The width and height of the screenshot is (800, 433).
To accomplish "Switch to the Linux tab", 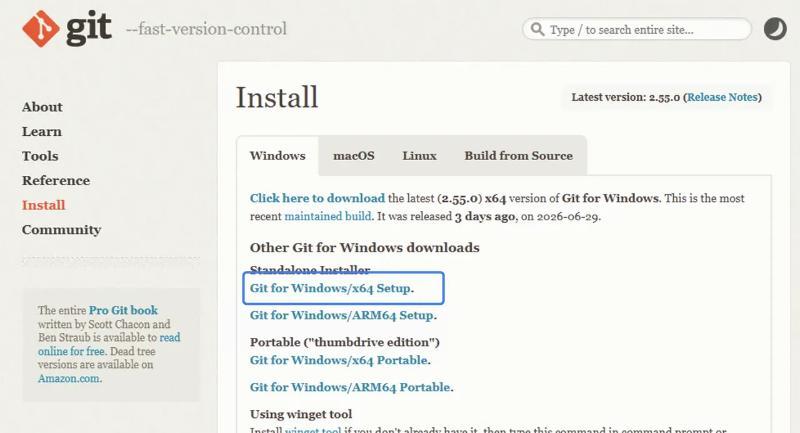I will point(419,156).
